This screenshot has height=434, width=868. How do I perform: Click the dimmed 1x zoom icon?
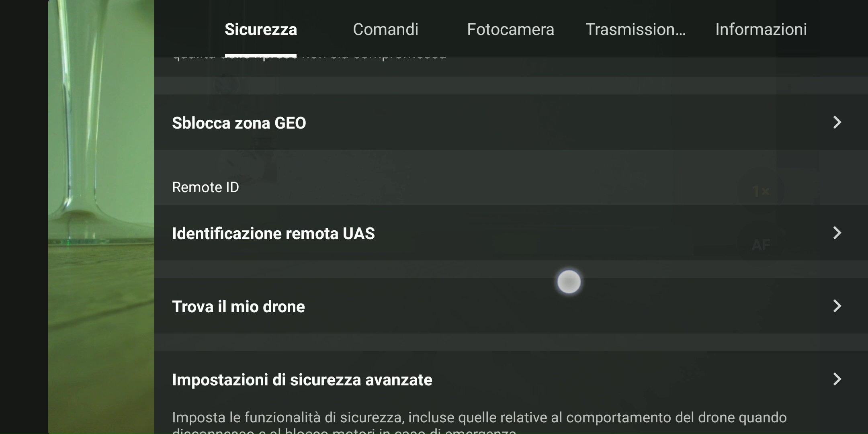pos(761,191)
